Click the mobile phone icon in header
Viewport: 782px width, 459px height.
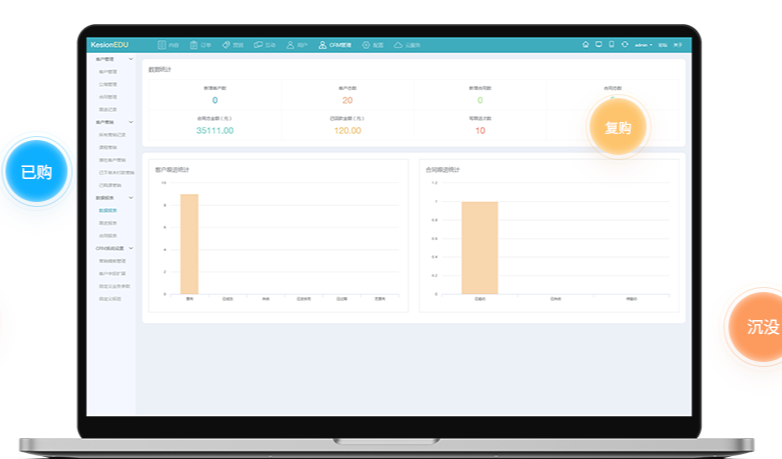(611, 44)
